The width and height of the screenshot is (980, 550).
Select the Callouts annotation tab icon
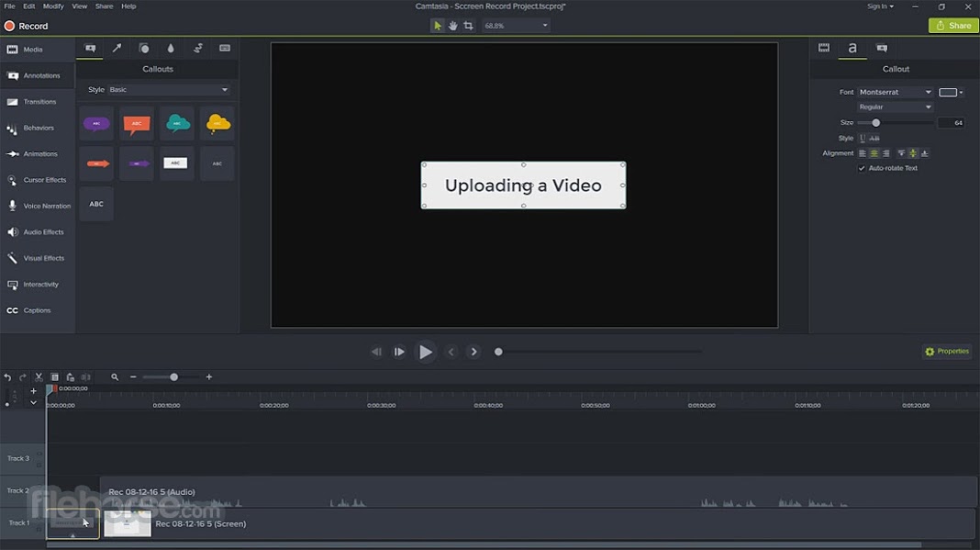tap(90, 48)
